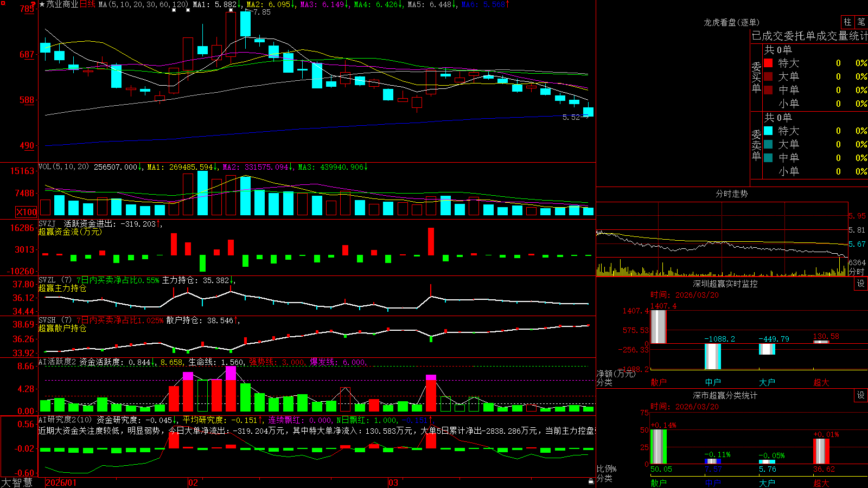Click the 03 month marker on time axis

click(393, 483)
